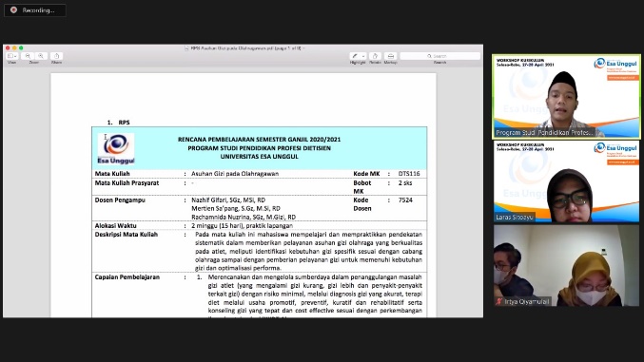Open the Share button in Preview toolbar
644x362 pixels.
[x=57, y=56]
